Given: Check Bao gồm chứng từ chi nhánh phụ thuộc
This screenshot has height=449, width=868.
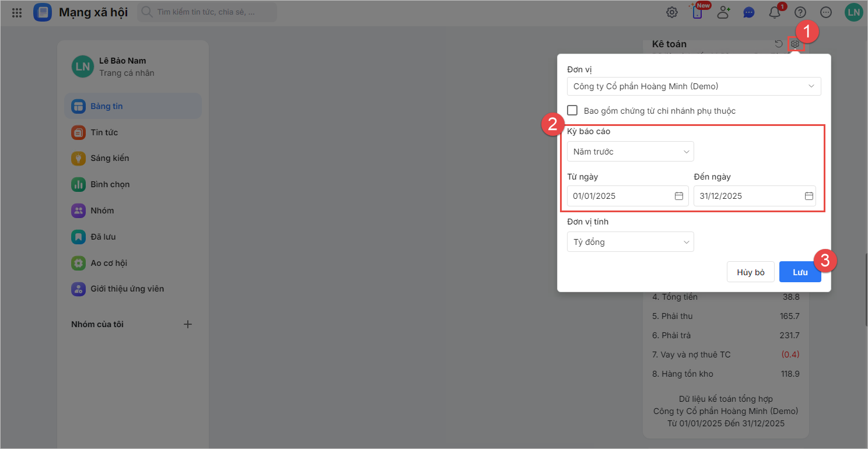Looking at the screenshot, I should (x=573, y=110).
